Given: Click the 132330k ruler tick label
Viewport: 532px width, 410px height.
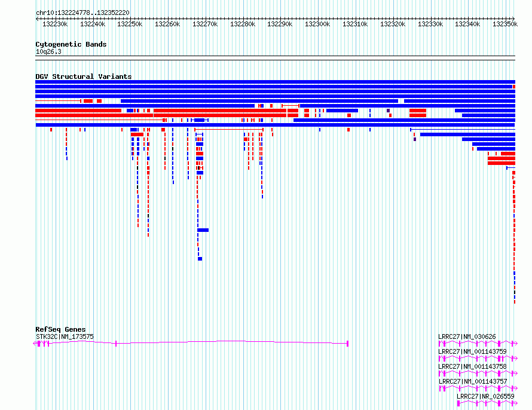Looking at the screenshot, I should (x=430, y=24).
